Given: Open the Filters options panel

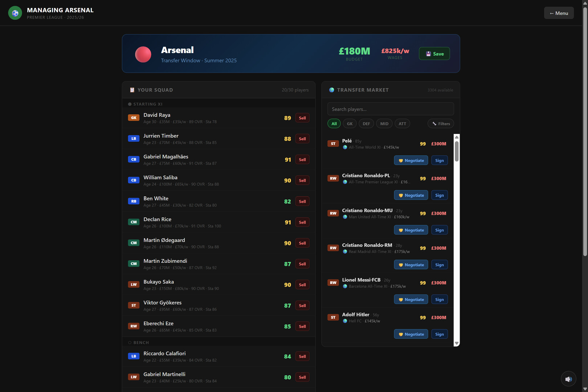Looking at the screenshot, I should [x=441, y=124].
